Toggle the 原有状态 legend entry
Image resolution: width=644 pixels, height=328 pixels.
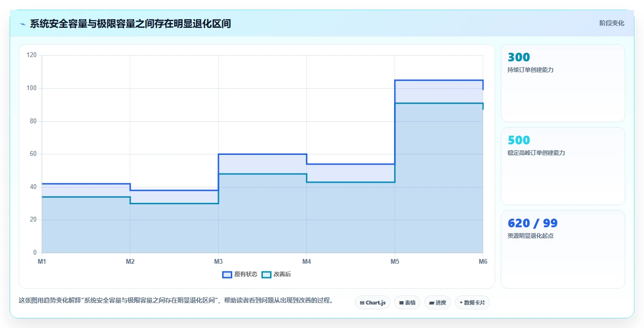coord(240,275)
